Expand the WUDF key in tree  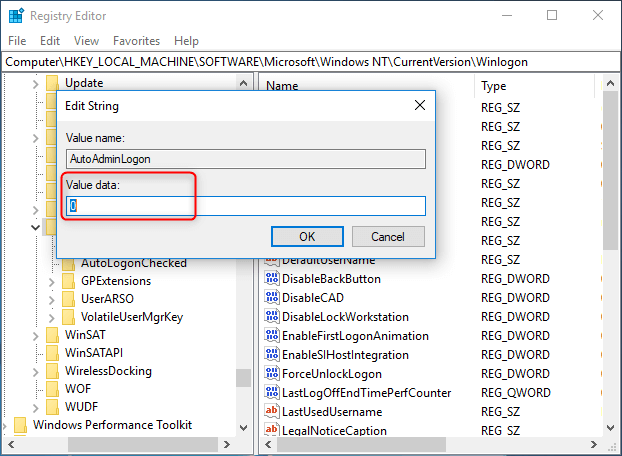[35, 407]
